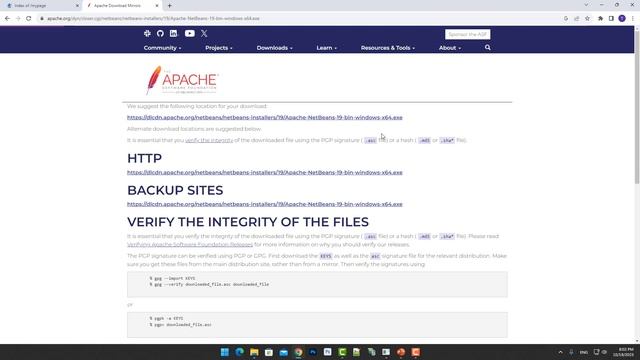The width and height of the screenshot is (640, 360).
Task: Click the 'VERIFY THE INTEGRITY OF THE FILES' heading
Action: [248, 222]
